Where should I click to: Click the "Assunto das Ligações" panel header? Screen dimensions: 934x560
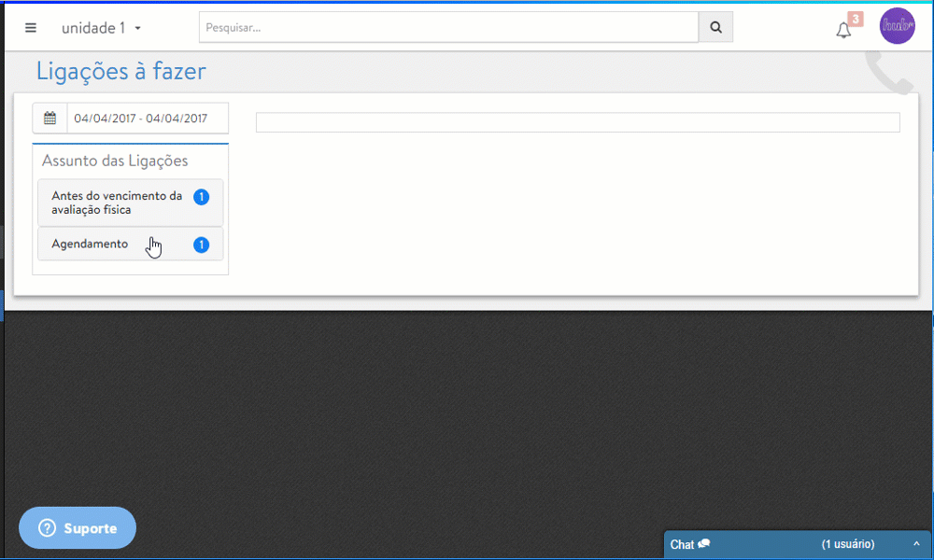[x=115, y=161]
